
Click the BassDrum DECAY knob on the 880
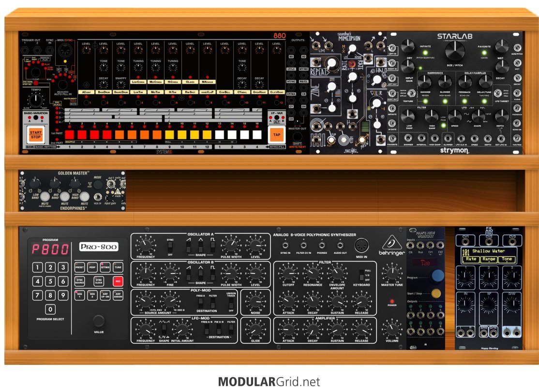[x=104, y=85]
